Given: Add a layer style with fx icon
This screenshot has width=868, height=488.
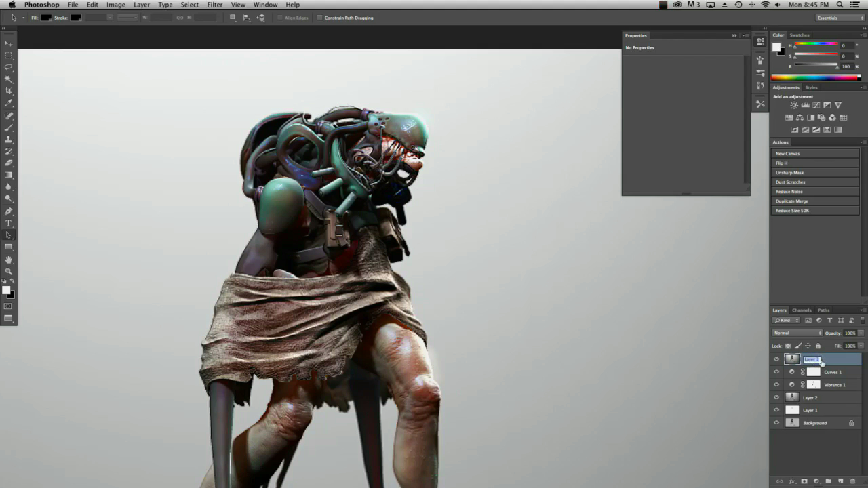Looking at the screenshot, I should 791,481.
